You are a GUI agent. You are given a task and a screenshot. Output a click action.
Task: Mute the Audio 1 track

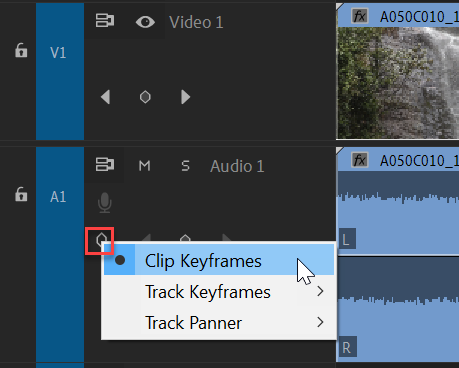point(145,166)
